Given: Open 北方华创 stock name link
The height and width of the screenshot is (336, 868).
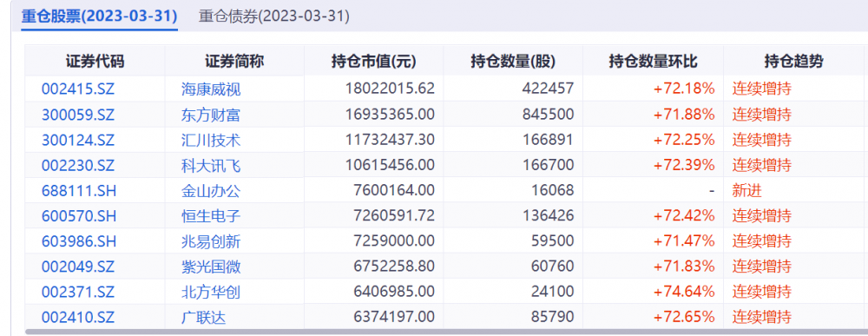Looking at the screenshot, I should tap(211, 292).
